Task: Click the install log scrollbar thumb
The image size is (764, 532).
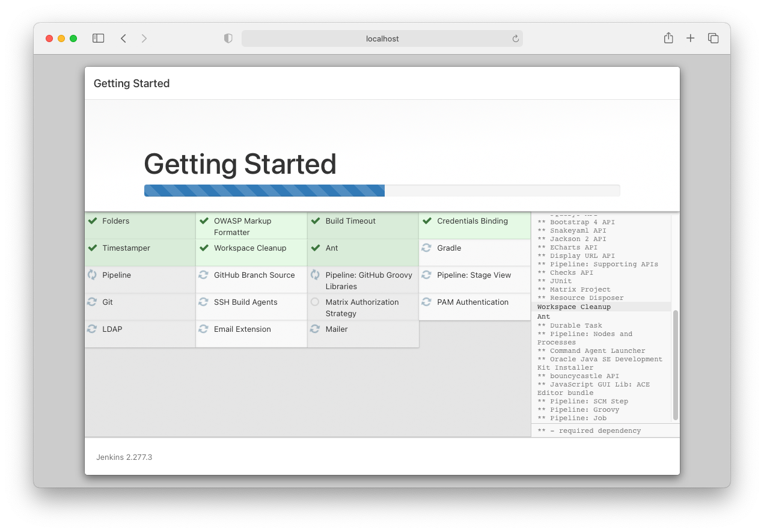Action: click(675, 365)
